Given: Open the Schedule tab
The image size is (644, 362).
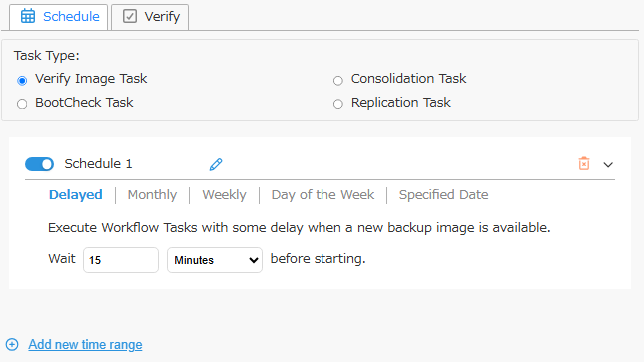Looking at the screenshot, I should pos(59,17).
